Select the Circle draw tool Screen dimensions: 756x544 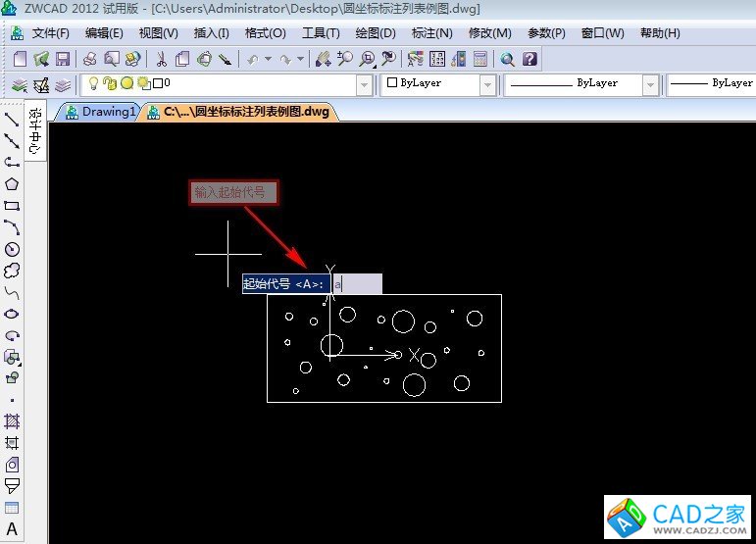[12, 249]
